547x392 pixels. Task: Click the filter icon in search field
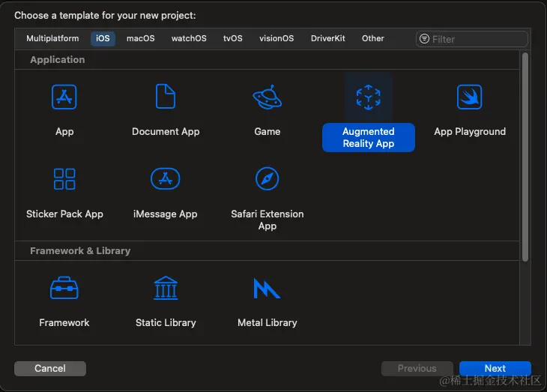pos(424,39)
